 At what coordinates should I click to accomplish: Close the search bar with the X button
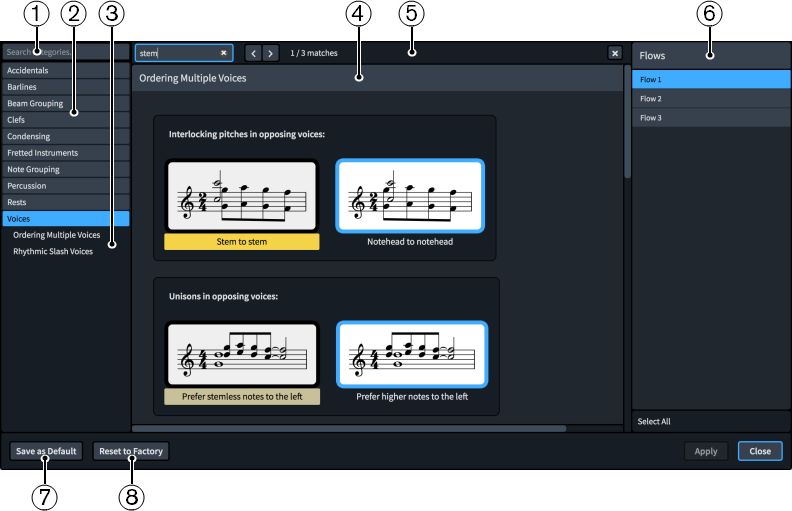(x=615, y=53)
